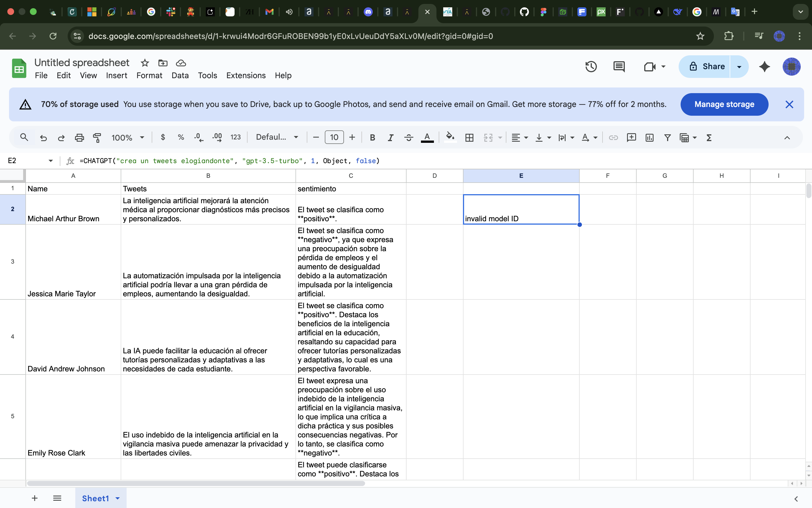Screen dimensions: 812x508
Task: Move the document using folder icon
Action: (x=163, y=63)
